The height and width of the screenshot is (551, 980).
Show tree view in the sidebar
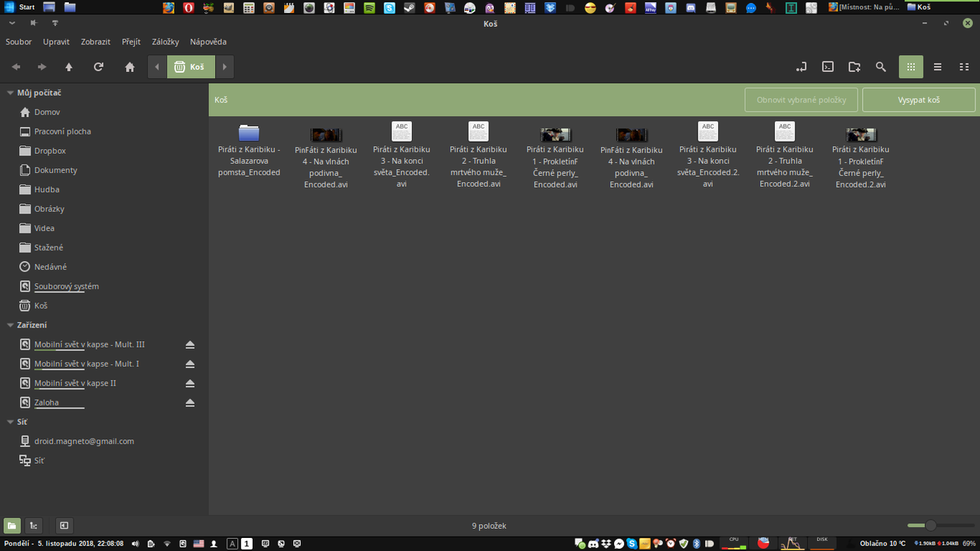pos(33,525)
